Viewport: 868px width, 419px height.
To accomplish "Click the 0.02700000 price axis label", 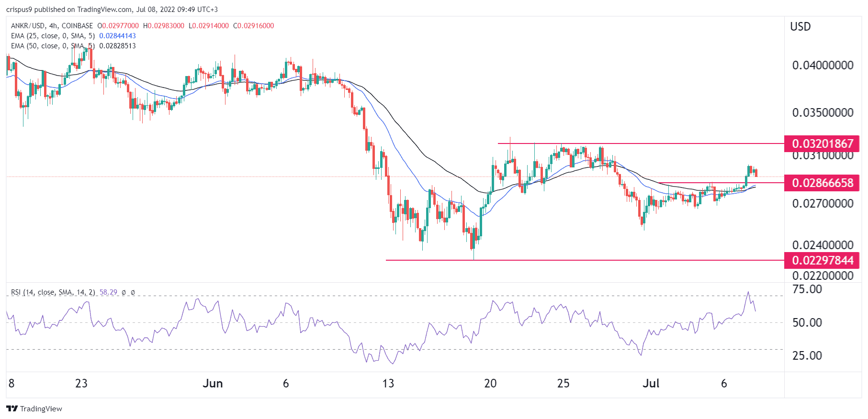I will 823,204.
